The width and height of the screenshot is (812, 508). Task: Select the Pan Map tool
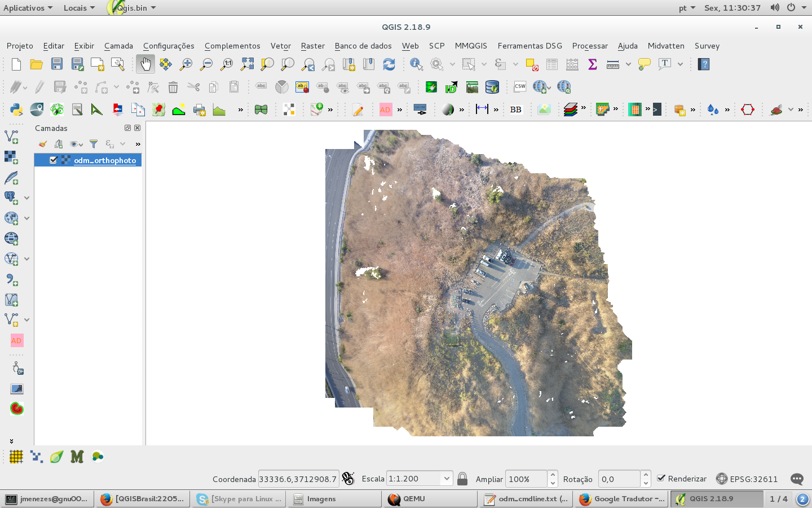[x=145, y=64]
